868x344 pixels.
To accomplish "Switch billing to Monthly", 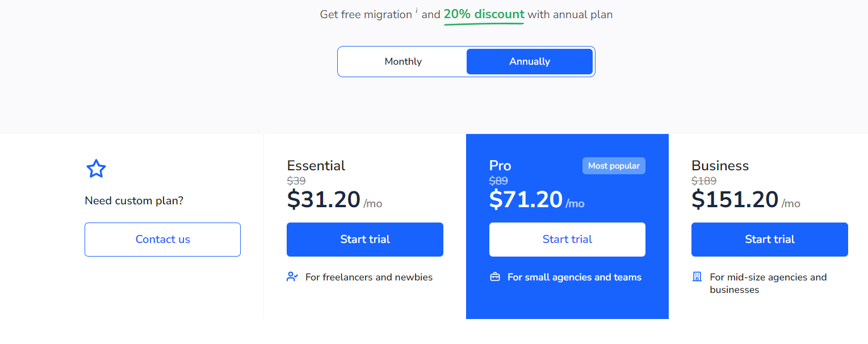I will pos(403,61).
